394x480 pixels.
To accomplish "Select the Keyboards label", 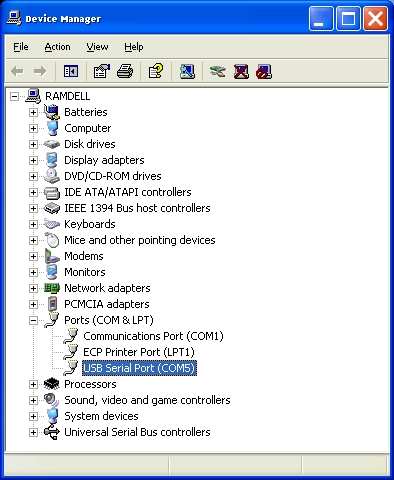I will tap(90, 224).
